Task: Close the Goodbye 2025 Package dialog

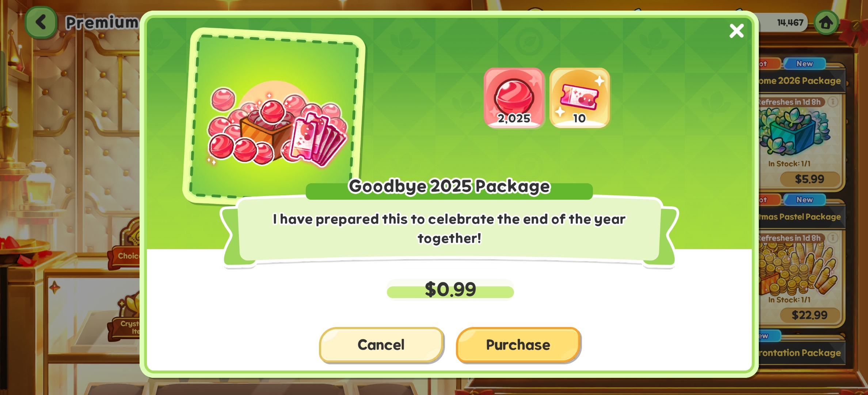Action: (x=736, y=31)
